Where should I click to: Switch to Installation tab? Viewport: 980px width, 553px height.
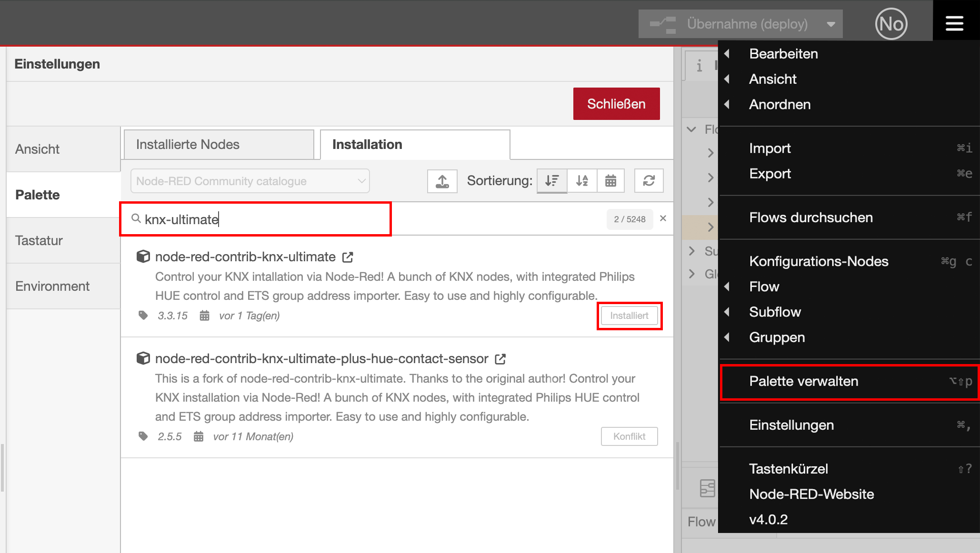click(x=415, y=145)
